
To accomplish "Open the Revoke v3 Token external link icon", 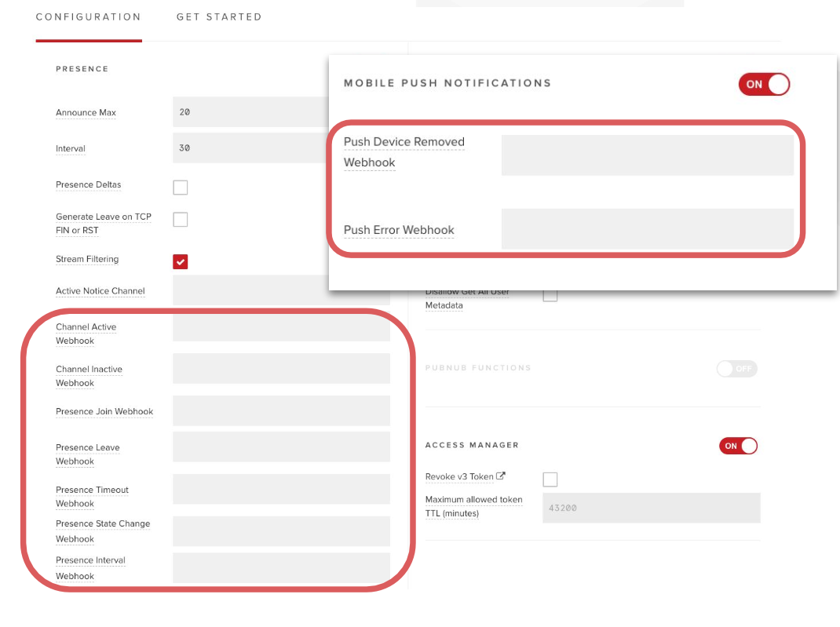I will [500, 476].
